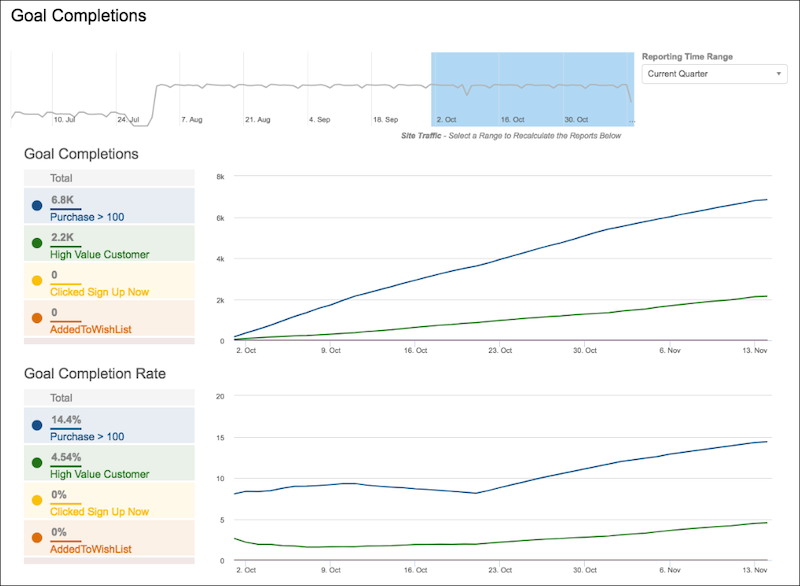Click High Value Customer label in Goal Completions
Screen dimensions: 800x586
99,254
